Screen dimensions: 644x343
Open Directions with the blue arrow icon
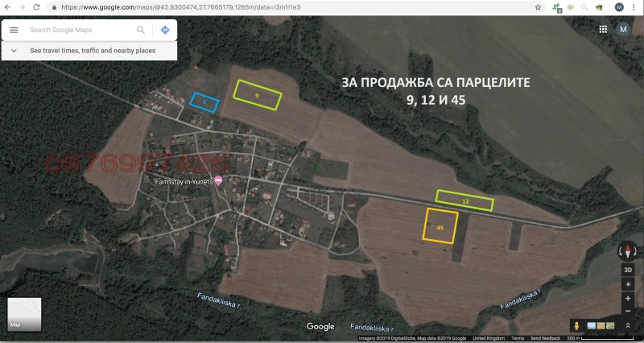(x=164, y=30)
